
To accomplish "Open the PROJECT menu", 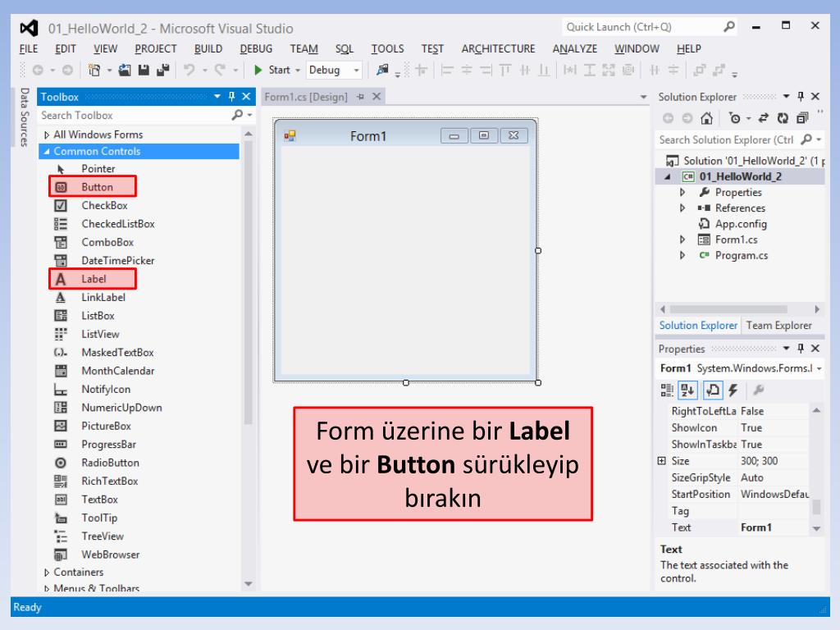I will [155, 48].
